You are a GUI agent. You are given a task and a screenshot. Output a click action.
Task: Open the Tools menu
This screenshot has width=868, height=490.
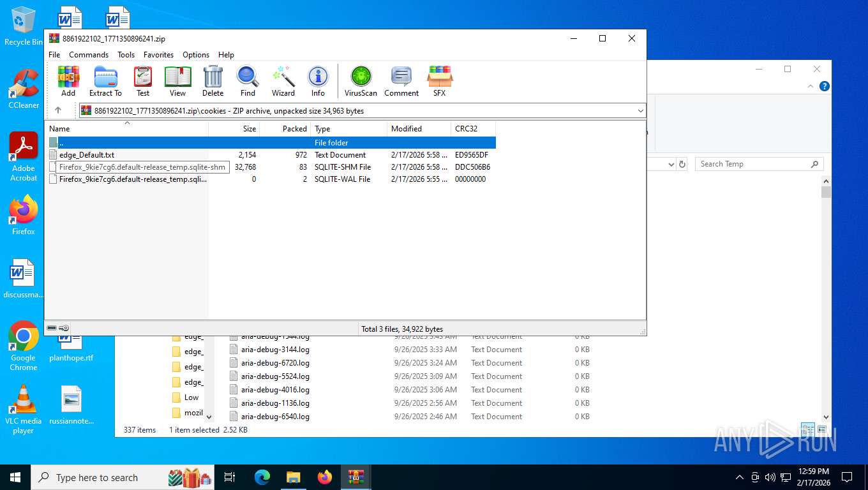126,55
